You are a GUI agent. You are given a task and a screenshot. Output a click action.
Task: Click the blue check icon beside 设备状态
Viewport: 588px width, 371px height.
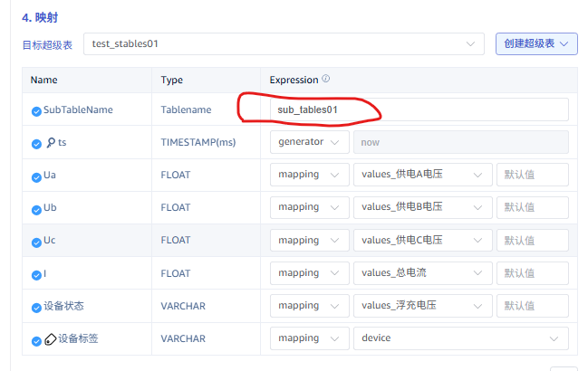coord(36,306)
